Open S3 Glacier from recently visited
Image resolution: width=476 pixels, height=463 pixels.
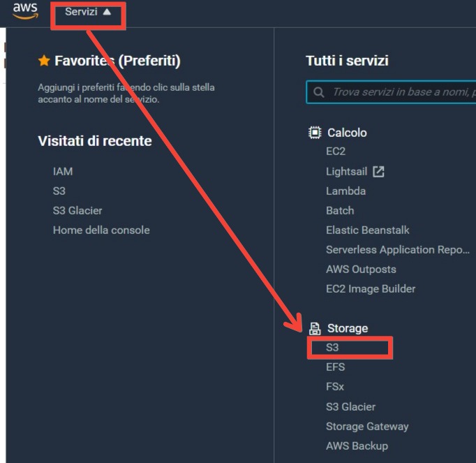tap(77, 210)
